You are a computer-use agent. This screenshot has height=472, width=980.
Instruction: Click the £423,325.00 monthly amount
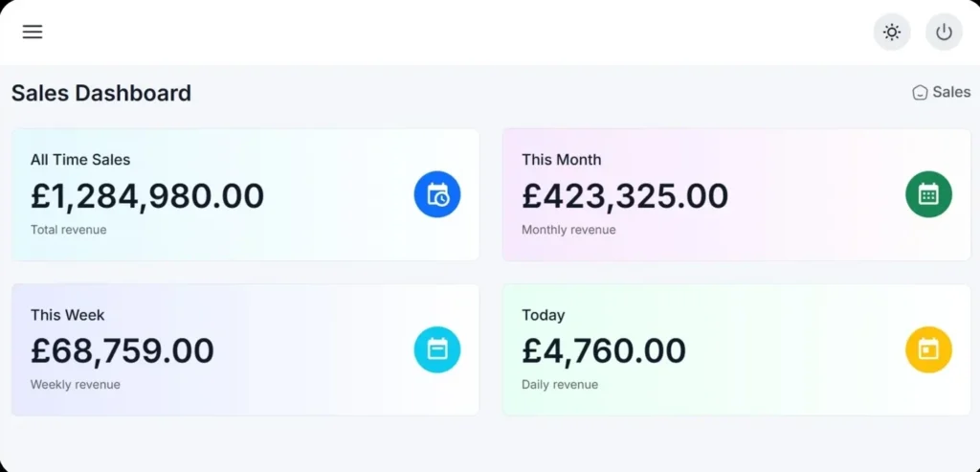(625, 196)
